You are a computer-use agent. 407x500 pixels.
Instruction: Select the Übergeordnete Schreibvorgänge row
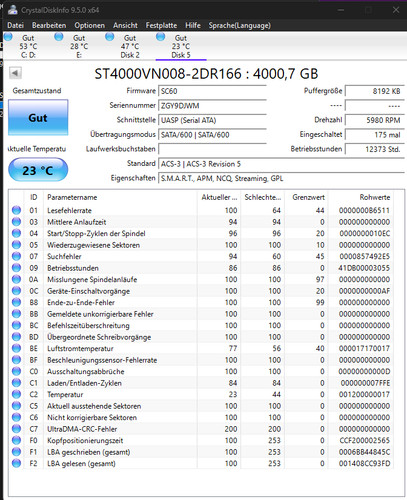click(201, 337)
